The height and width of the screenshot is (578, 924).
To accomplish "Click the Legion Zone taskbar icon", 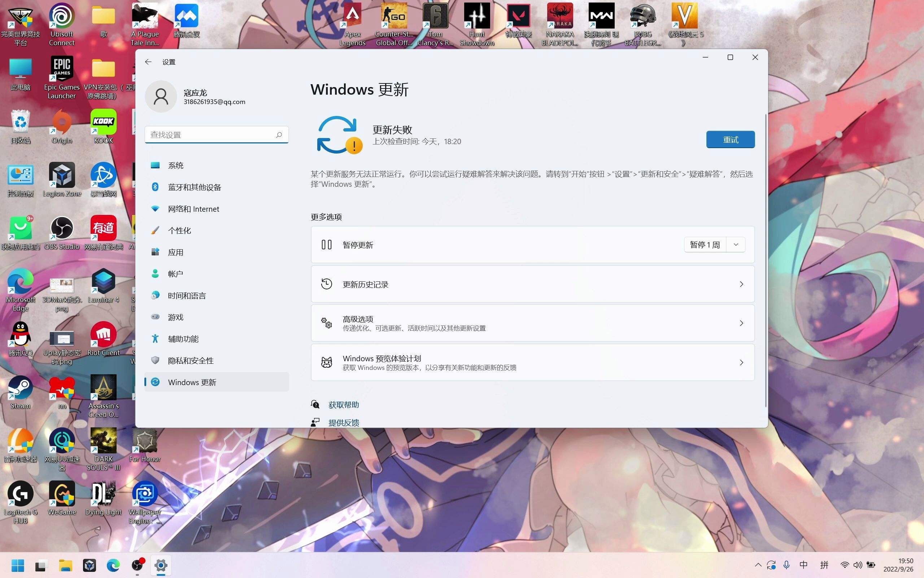I will [x=90, y=565].
